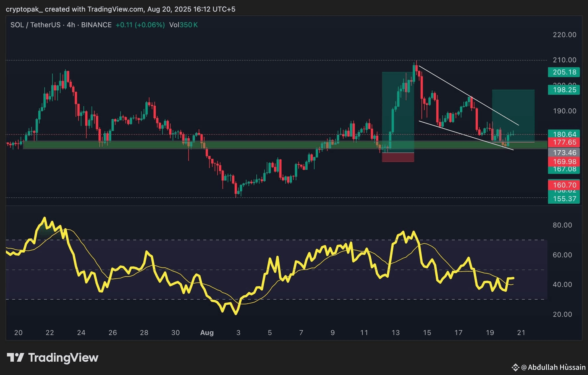Click the Vol 350 K volume value
This screenshot has height=375, width=588.
click(x=183, y=25)
